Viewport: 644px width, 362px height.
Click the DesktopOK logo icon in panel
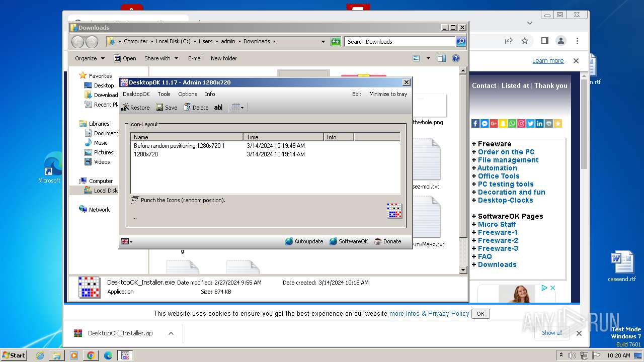coord(394,211)
